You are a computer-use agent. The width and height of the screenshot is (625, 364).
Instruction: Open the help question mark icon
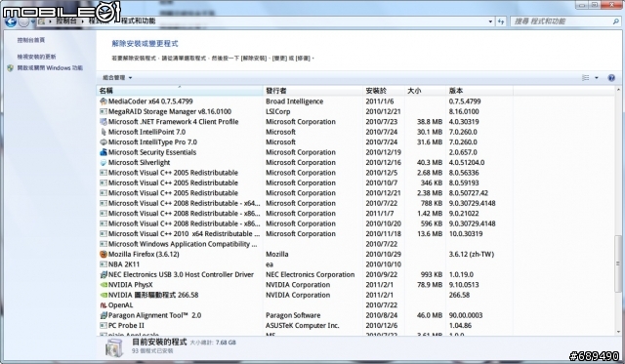[x=611, y=78]
